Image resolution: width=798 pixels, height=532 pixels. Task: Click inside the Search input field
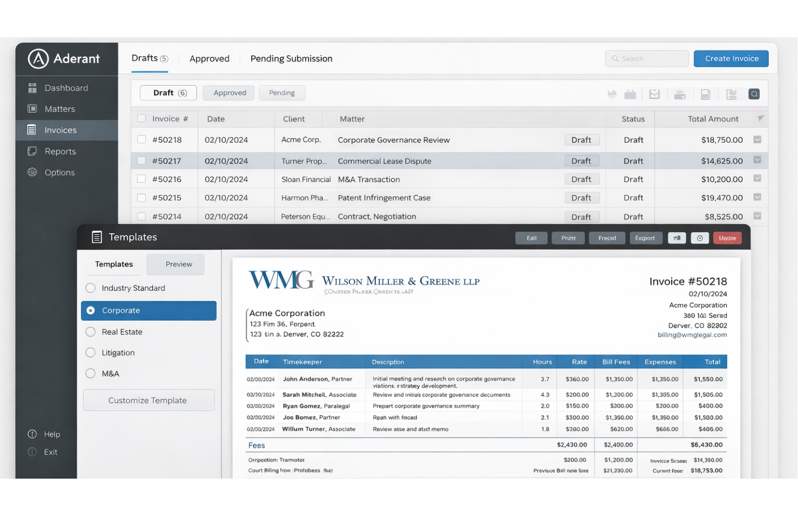[646, 58]
